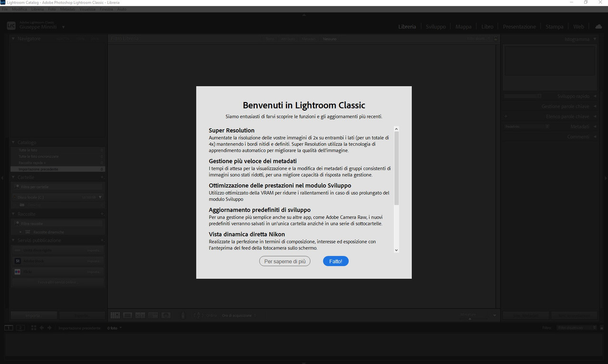Add a folder with Cartelle plus icon
This screenshot has height=364, width=608.
click(102, 177)
